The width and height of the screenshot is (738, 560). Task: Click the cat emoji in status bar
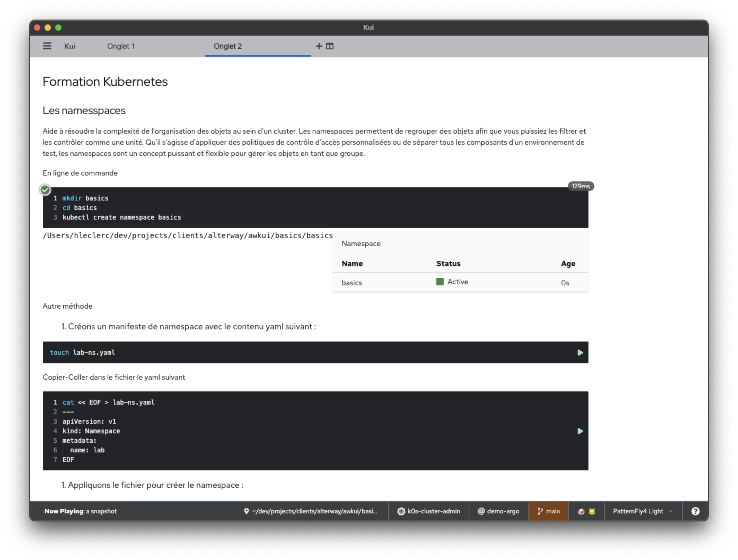(592, 511)
